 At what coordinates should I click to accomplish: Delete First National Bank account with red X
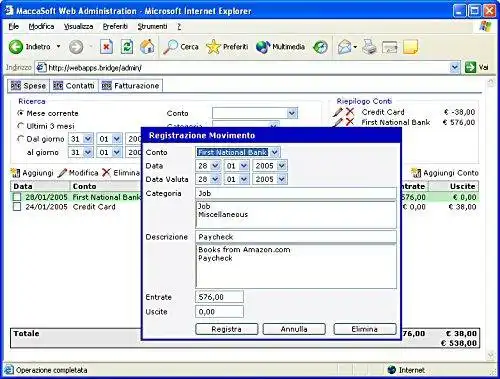350,122
